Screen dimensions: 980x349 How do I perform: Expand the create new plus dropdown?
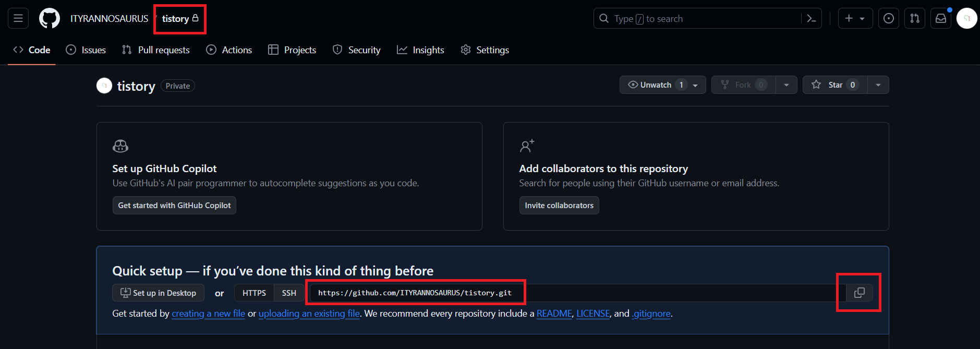[x=855, y=18]
